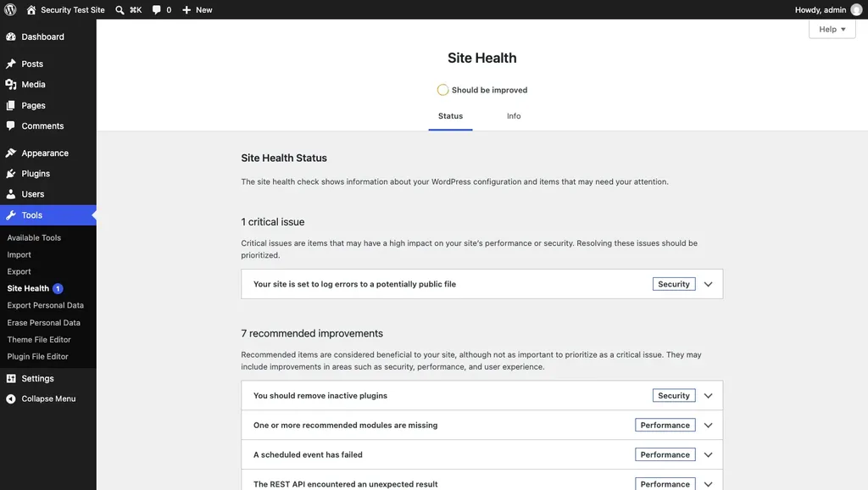Open the admin user avatar
Image resolution: width=868 pixels, height=490 pixels.
(x=856, y=10)
